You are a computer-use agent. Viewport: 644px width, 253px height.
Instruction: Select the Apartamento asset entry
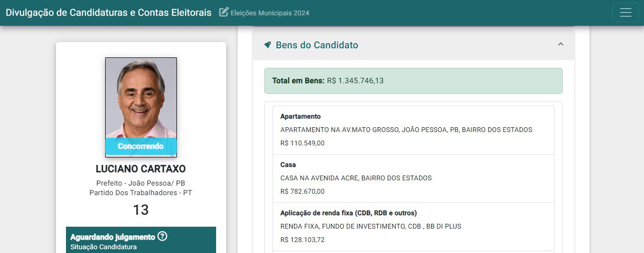click(x=413, y=130)
